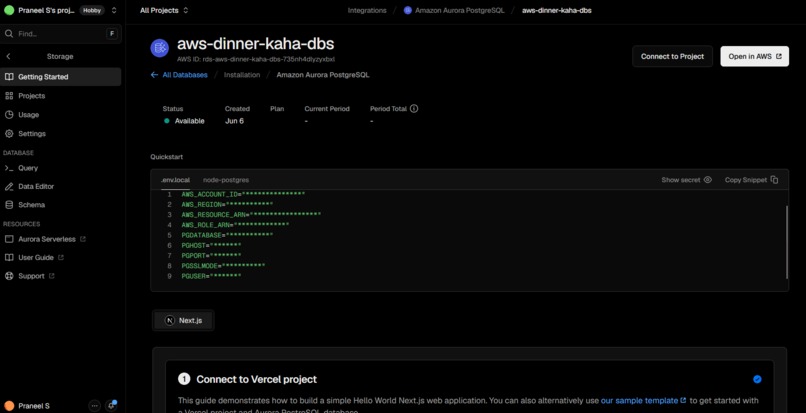Click the search magnifier icon in Find box
Image resolution: width=806 pixels, height=413 pixels.
click(9, 34)
